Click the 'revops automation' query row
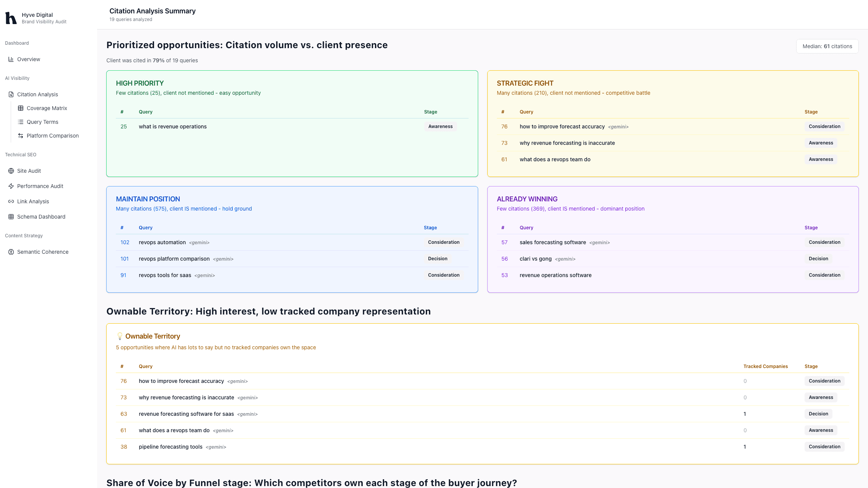868x488 pixels. 162,242
